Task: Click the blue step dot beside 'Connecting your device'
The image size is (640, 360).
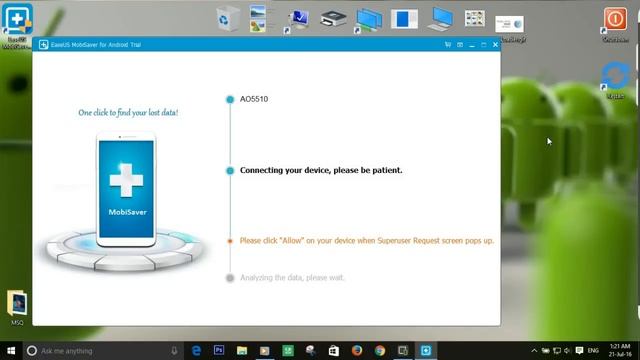Action: click(x=230, y=171)
